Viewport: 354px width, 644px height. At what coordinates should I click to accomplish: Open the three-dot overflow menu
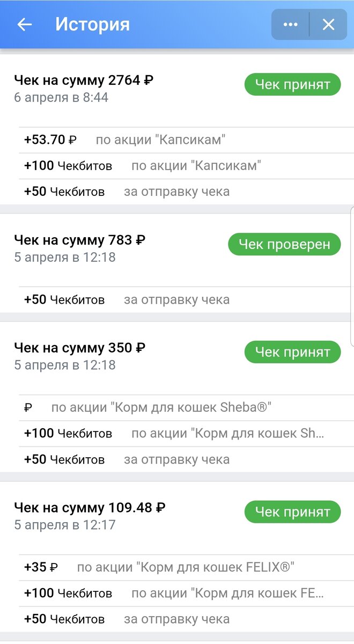(290, 24)
